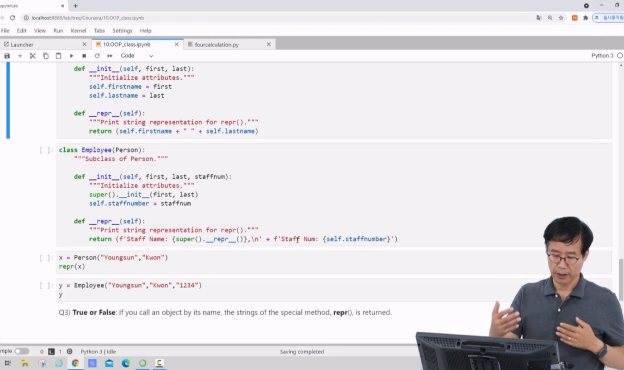The image size is (624, 370).
Task: Restart kernel and run all cells
Action: [x=110, y=56]
